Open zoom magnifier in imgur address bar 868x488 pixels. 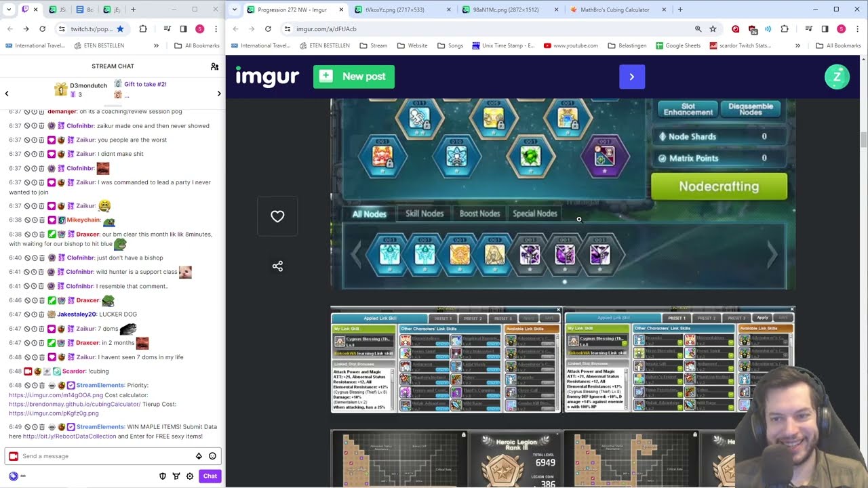(698, 29)
